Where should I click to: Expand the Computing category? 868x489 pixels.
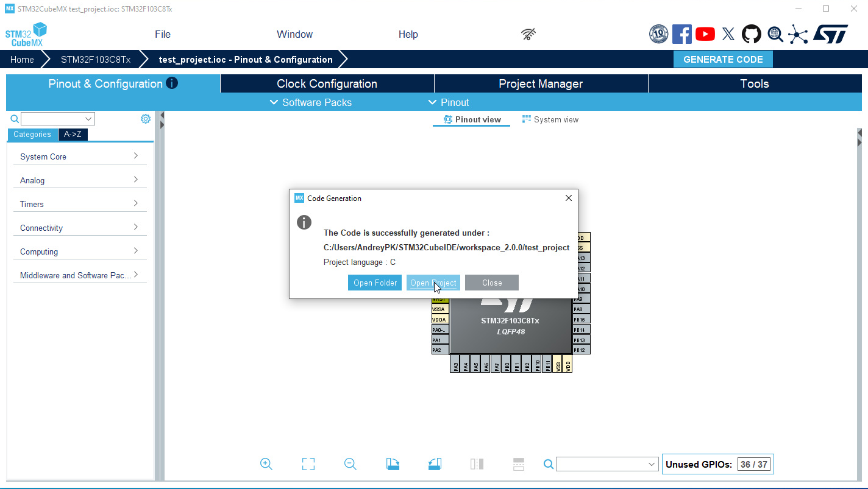pyautogui.click(x=80, y=252)
